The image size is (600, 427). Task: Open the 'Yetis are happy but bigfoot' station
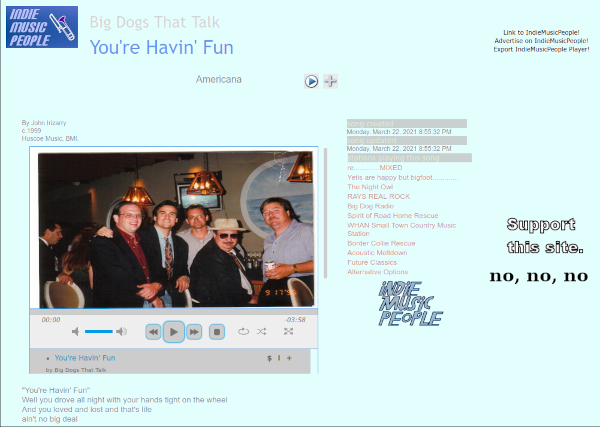pyautogui.click(x=403, y=178)
